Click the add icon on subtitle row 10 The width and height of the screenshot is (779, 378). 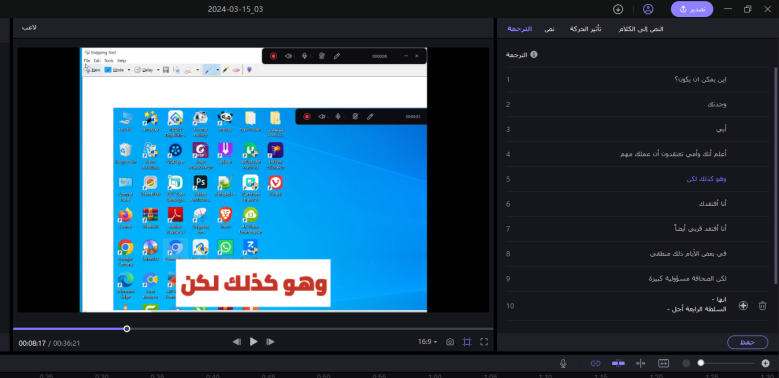coord(743,305)
